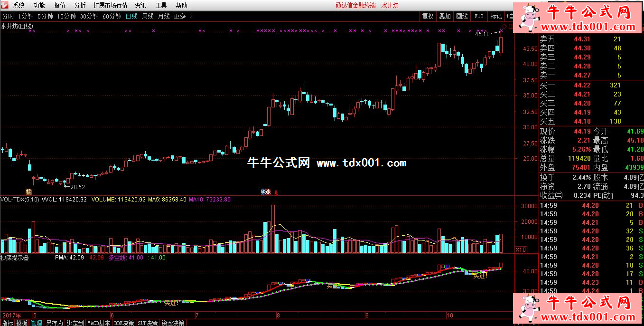Open the 资讯 menu
The width and height of the screenshot is (644, 326).
140,5
